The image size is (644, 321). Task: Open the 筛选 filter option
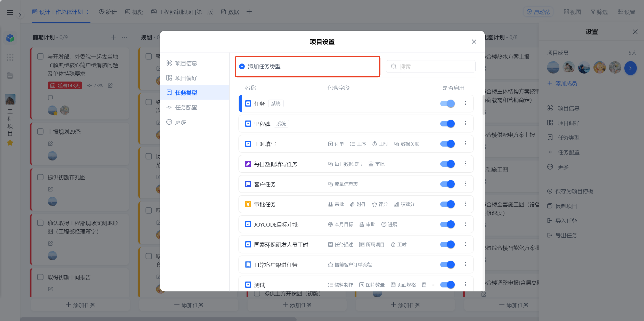point(599,12)
